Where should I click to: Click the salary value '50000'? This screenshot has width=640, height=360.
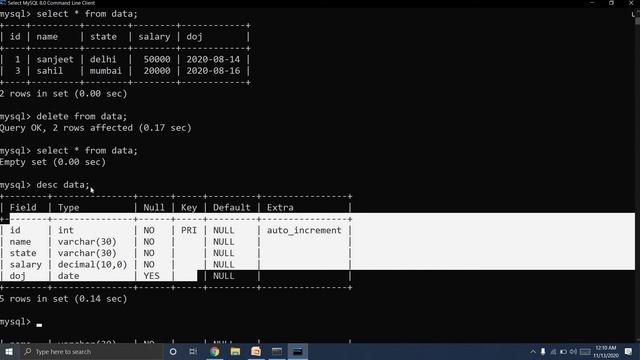(157, 60)
